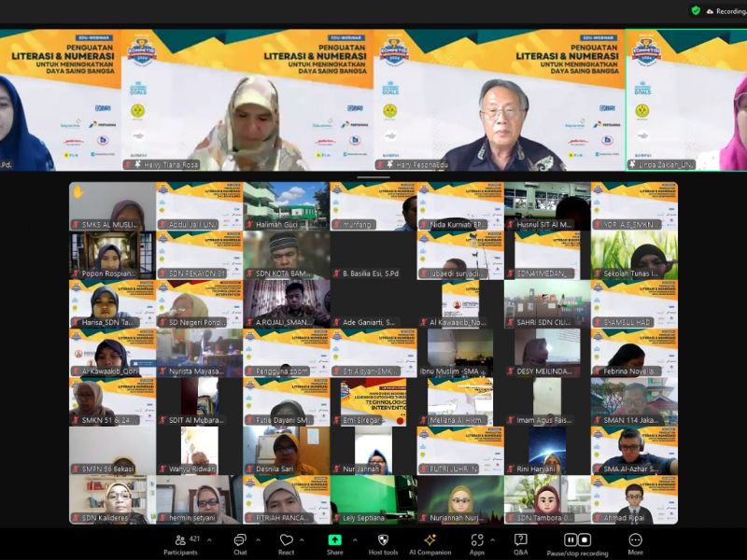This screenshot has width=747, height=560.
Task: Select the Lely Septiana video tile
Action: point(373,499)
